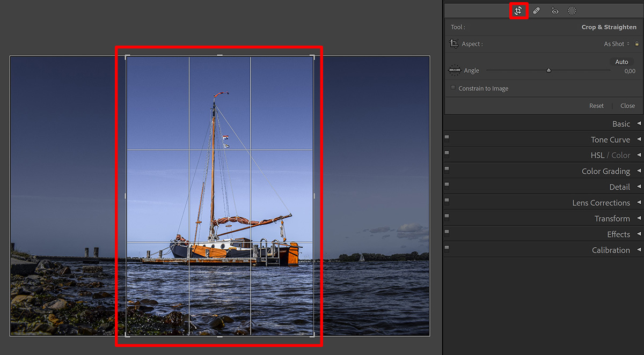Expand the Calibration panel

point(611,250)
